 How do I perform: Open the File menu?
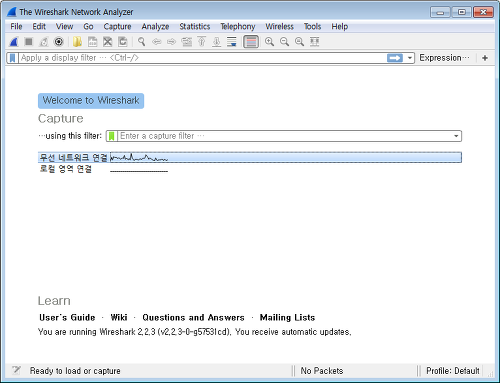click(16, 26)
